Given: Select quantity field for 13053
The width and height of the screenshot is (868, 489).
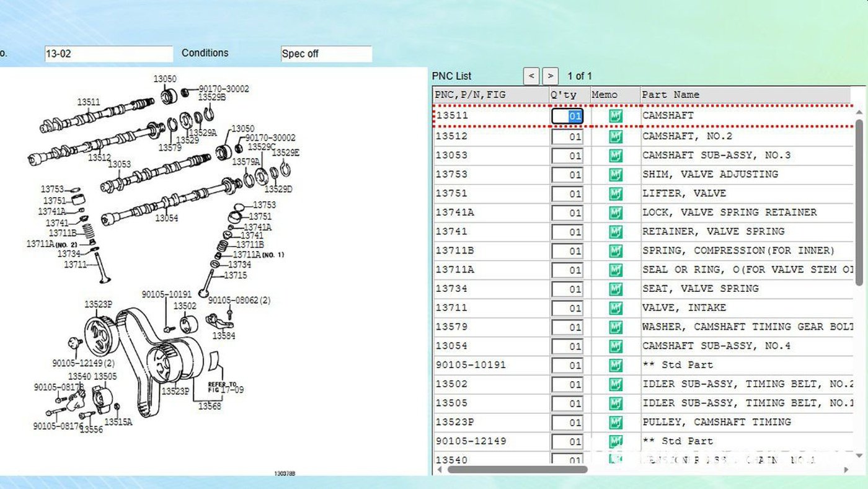Looking at the screenshot, I should (x=567, y=156).
